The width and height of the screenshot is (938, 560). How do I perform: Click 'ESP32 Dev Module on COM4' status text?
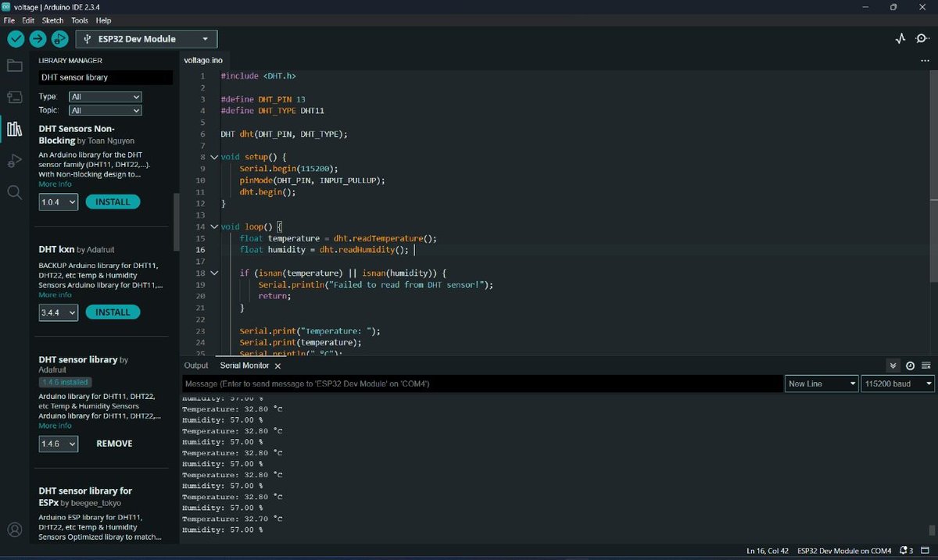(x=844, y=551)
